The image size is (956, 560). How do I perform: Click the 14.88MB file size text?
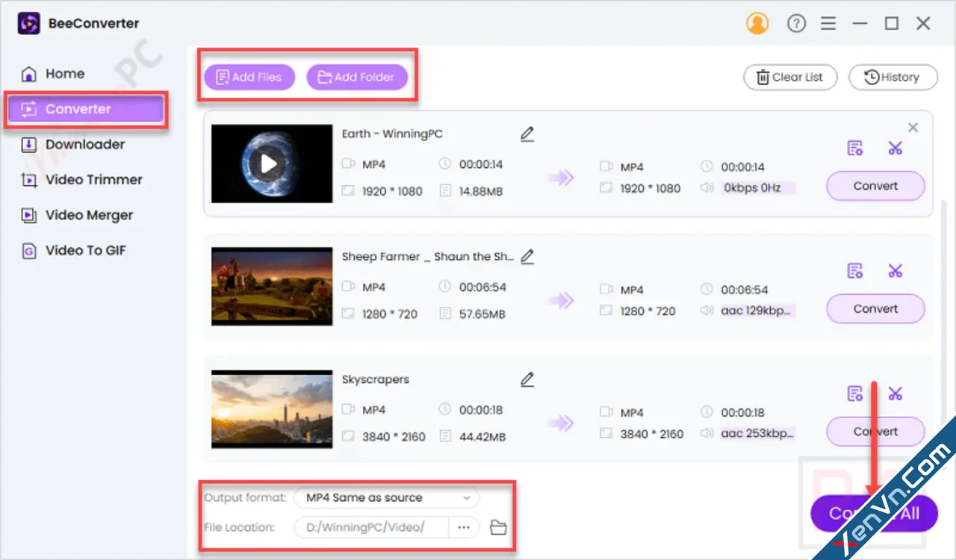tap(481, 192)
